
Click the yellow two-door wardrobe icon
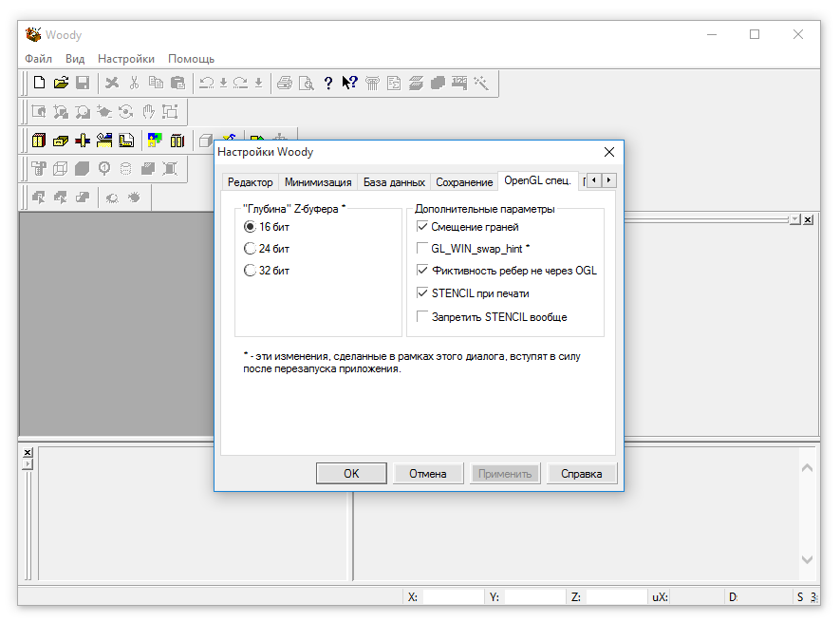click(x=177, y=141)
